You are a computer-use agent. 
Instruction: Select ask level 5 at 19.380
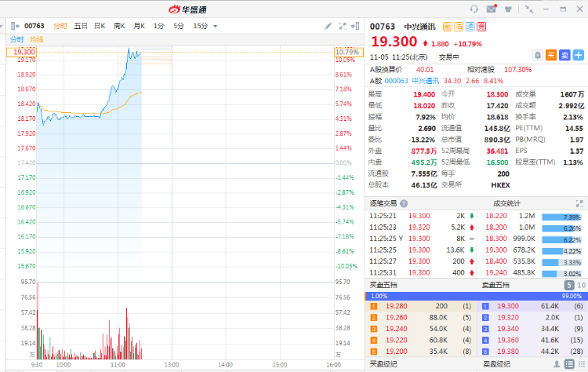[532, 352]
